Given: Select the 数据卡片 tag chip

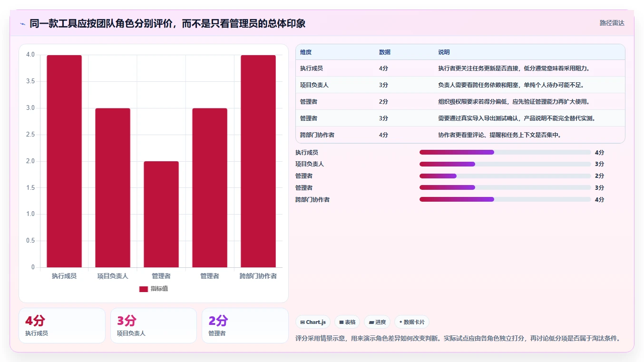Looking at the screenshot, I should [412, 322].
